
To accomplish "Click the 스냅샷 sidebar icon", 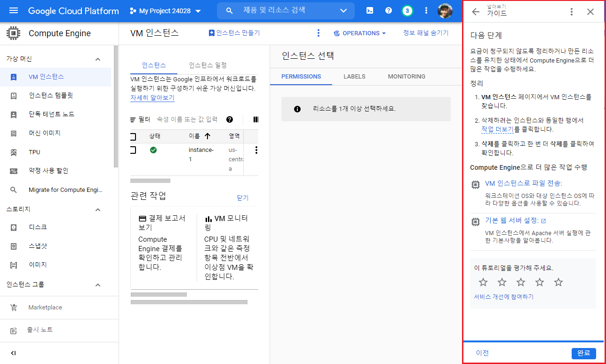I will point(13,246).
